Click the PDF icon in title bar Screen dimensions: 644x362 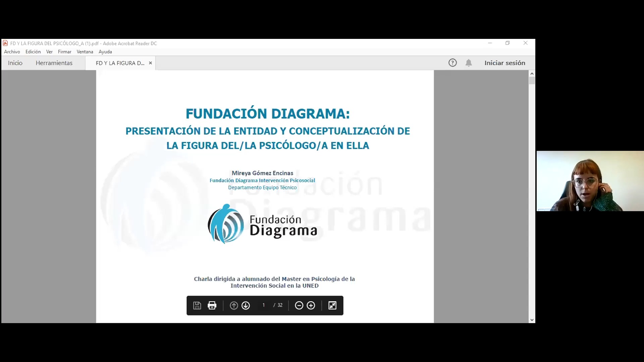5,43
